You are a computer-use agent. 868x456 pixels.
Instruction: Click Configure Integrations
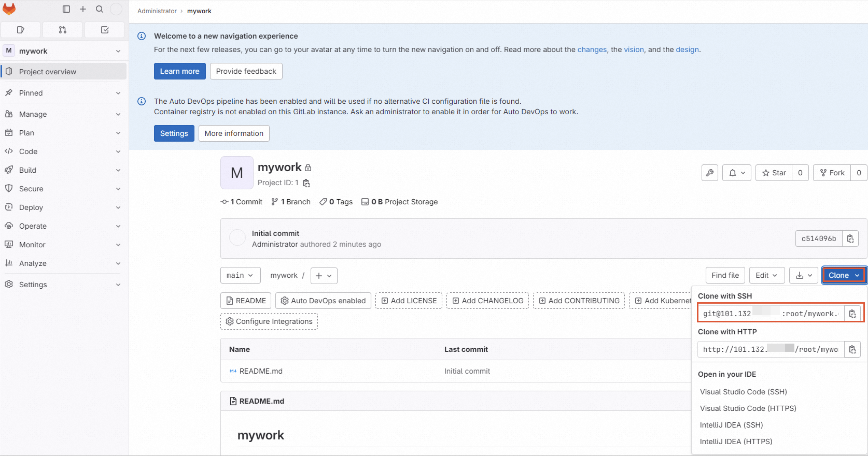[269, 322]
